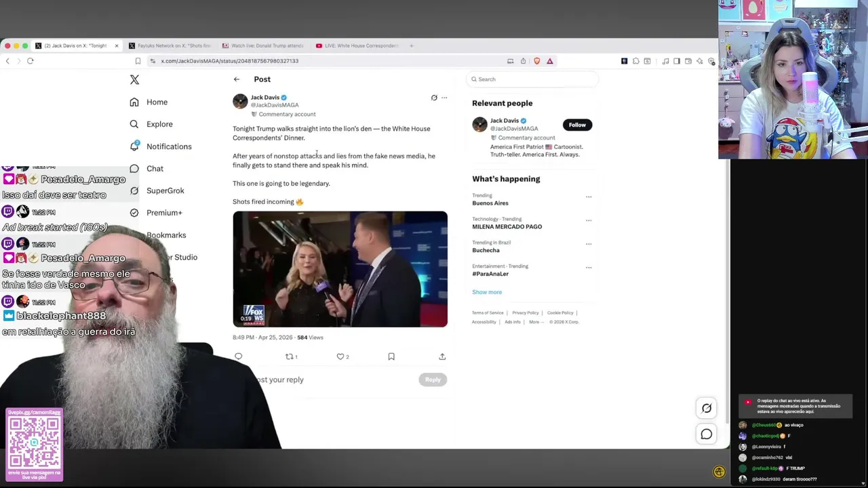Open Cookie Policy footer link

click(x=560, y=313)
